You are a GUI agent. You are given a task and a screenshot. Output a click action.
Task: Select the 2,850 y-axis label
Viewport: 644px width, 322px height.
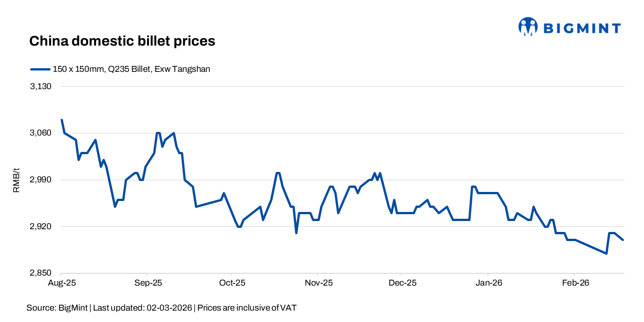pyautogui.click(x=40, y=273)
